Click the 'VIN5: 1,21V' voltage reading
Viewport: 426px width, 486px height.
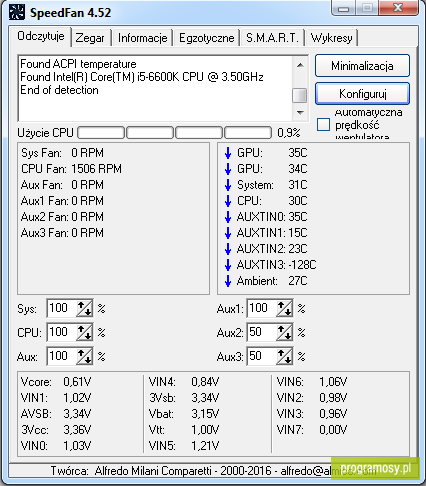(184, 446)
